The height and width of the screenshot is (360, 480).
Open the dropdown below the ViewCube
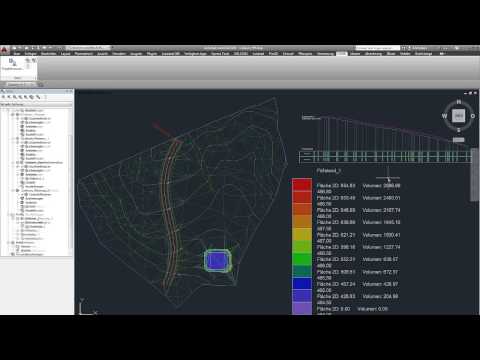458,140
